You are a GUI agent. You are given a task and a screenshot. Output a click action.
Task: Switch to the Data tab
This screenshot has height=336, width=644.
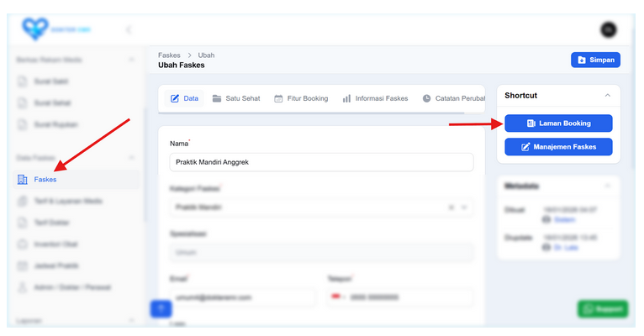tap(184, 98)
